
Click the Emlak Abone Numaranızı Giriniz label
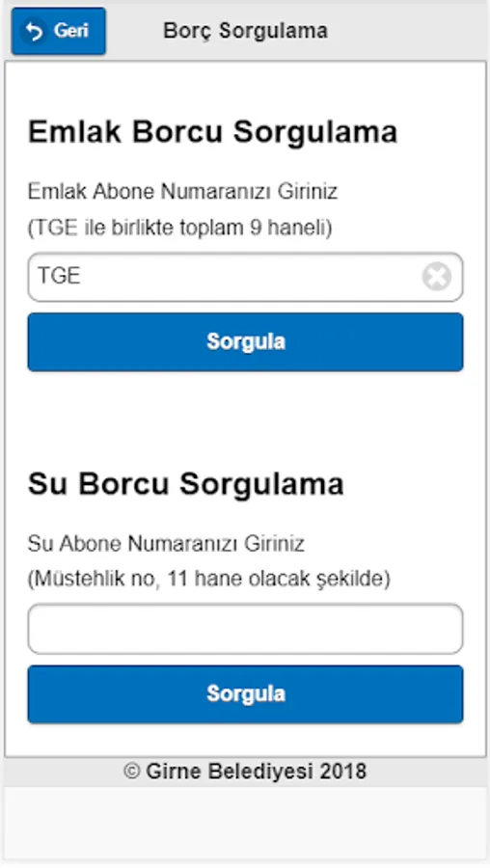pyautogui.click(x=182, y=192)
